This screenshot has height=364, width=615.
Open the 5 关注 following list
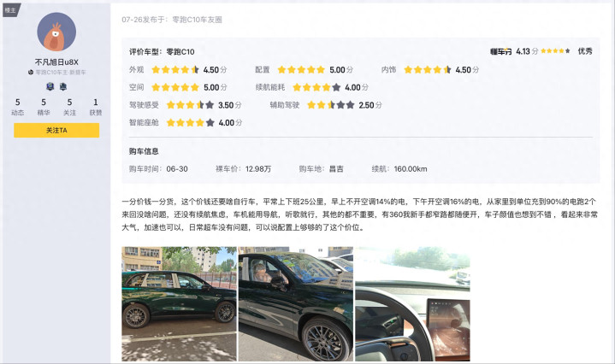[x=69, y=107]
